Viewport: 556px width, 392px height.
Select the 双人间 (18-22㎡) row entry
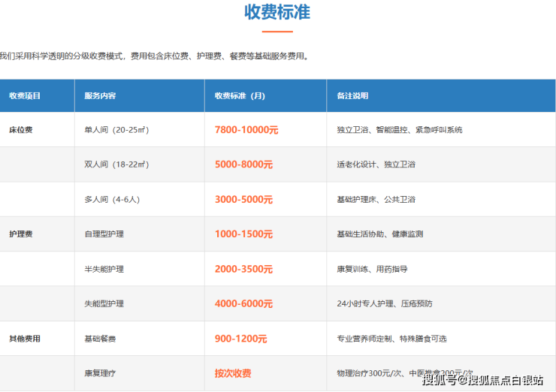coord(116,164)
